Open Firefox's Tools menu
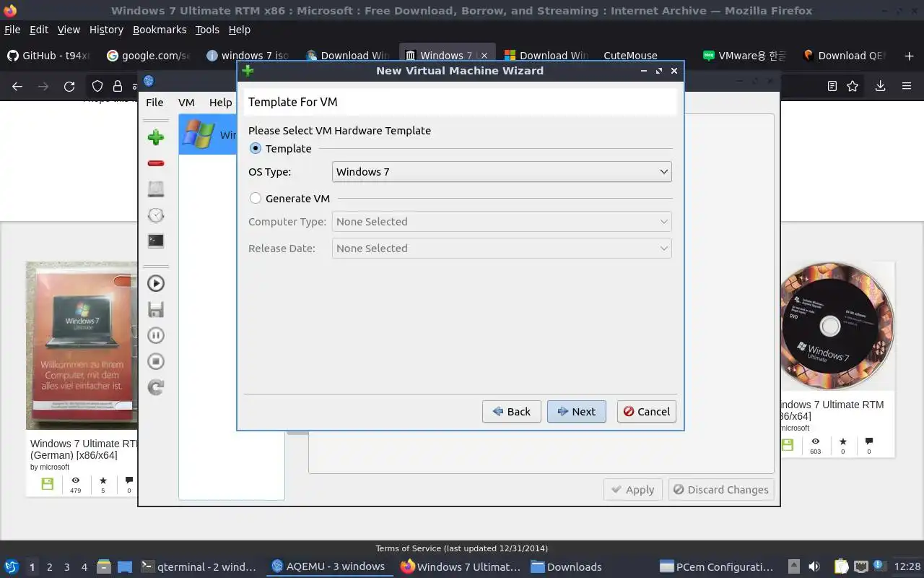The height and width of the screenshot is (578, 924). coord(207,30)
